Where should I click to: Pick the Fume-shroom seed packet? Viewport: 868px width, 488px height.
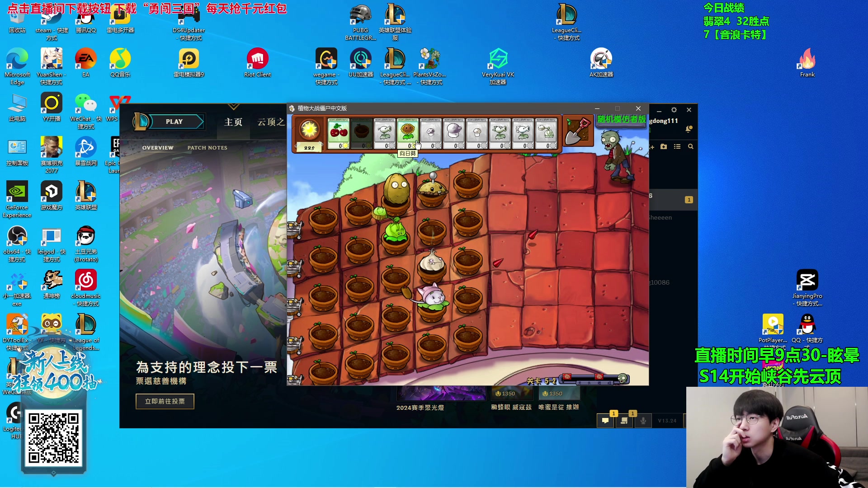(x=454, y=133)
